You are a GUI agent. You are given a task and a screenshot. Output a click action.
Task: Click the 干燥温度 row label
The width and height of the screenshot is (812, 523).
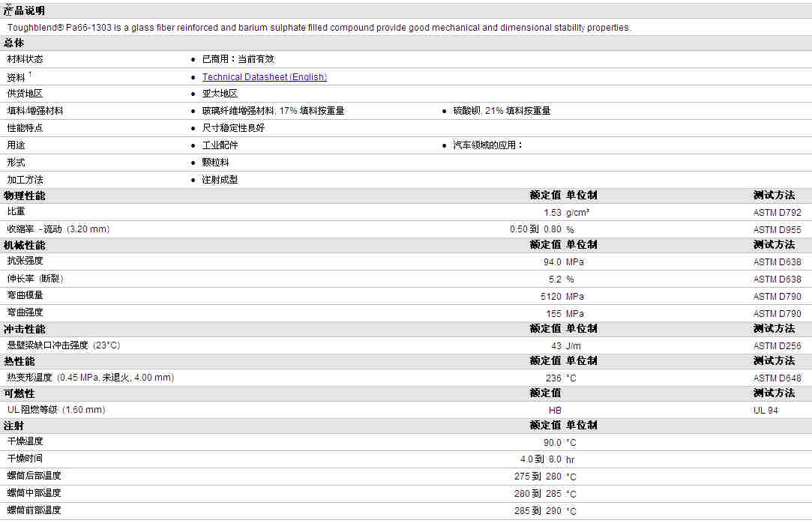pyautogui.click(x=25, y=441)
